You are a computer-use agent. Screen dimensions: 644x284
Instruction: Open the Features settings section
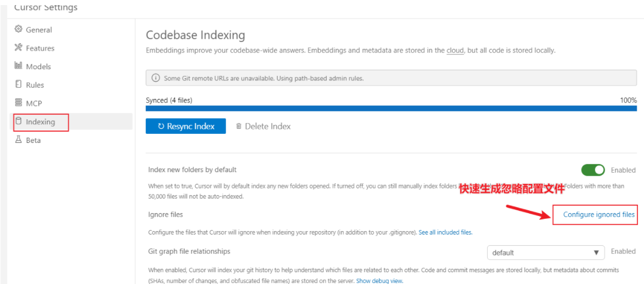[40, 48]
